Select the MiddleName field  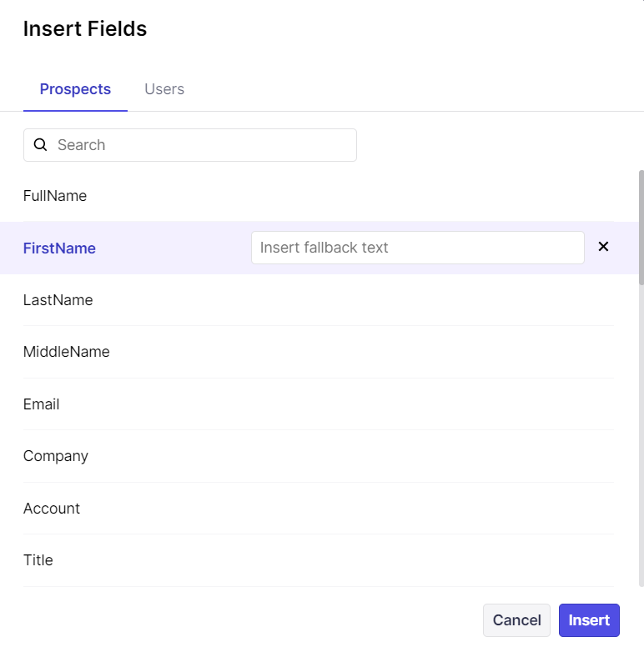[67, 352]
